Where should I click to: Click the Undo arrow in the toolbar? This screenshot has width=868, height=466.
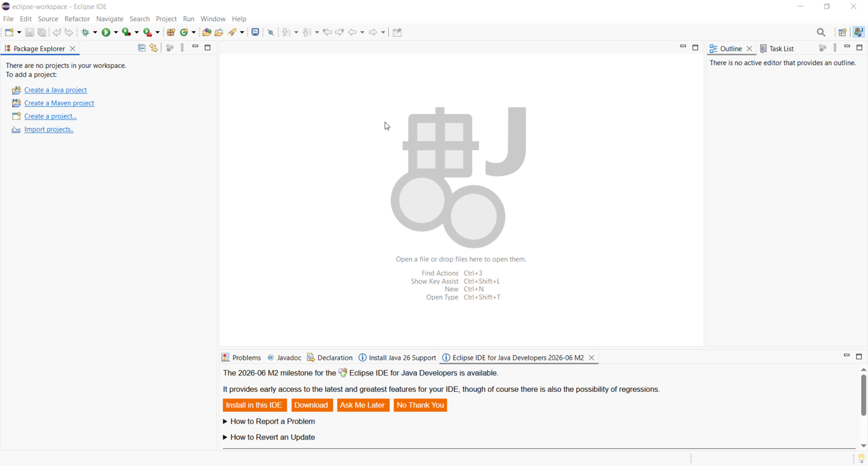click(x=57, y=33)
